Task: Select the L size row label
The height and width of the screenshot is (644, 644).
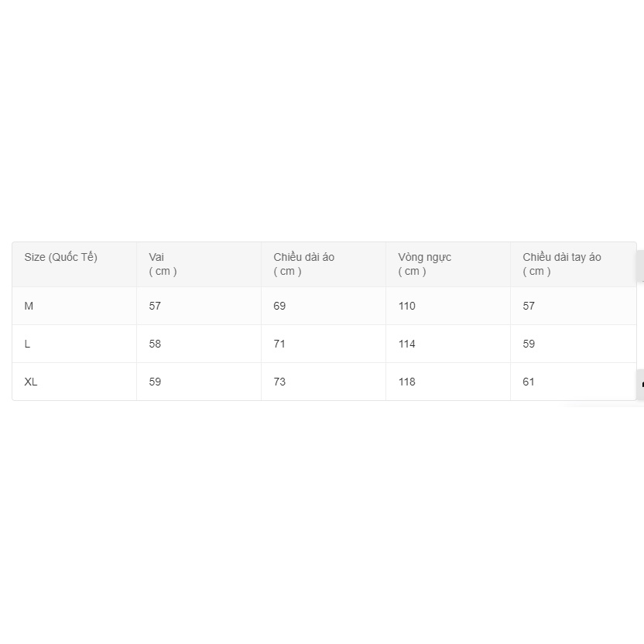Action: (28, 344)
